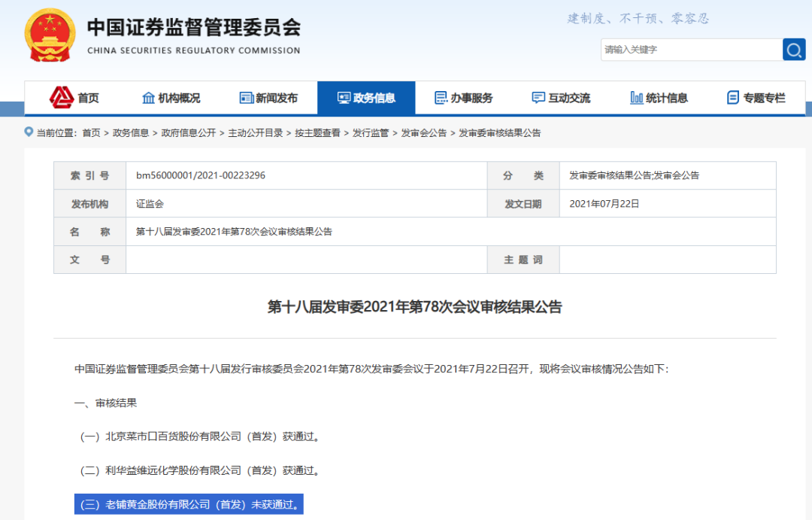Click the 机构概况 building icon
The image size is (812, 520).
(149, 98)
